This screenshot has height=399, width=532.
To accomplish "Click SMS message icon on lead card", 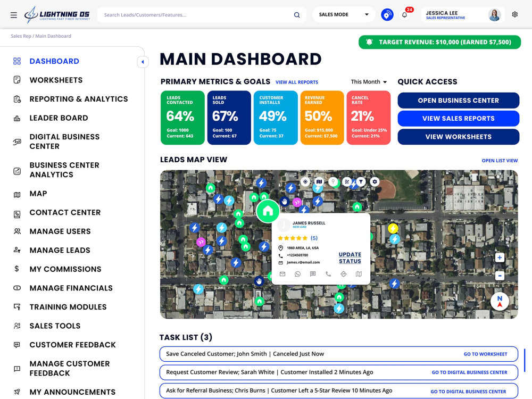I will (313, 274).
